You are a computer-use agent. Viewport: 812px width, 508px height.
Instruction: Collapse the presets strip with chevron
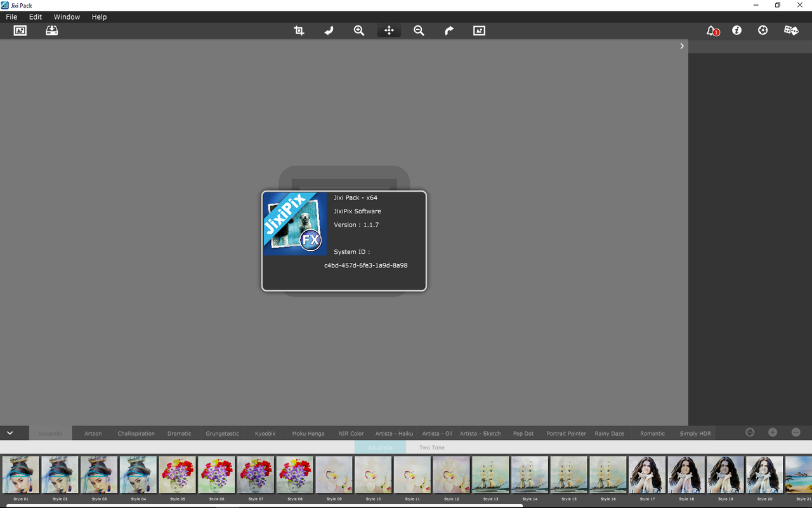(10, 432)
